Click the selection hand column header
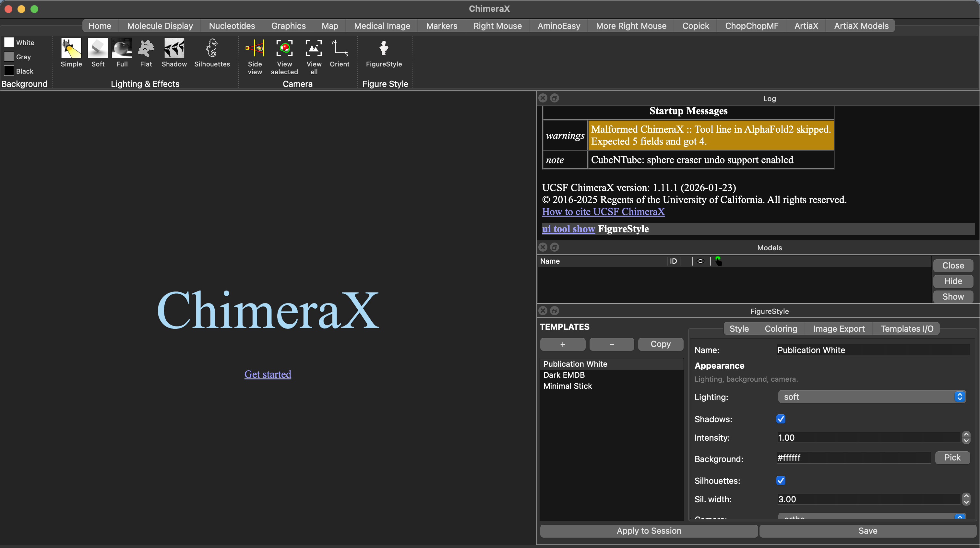Image resolution: width=980 pixels, height=548 pixels. pyautogui.click(x=718, y=261)
